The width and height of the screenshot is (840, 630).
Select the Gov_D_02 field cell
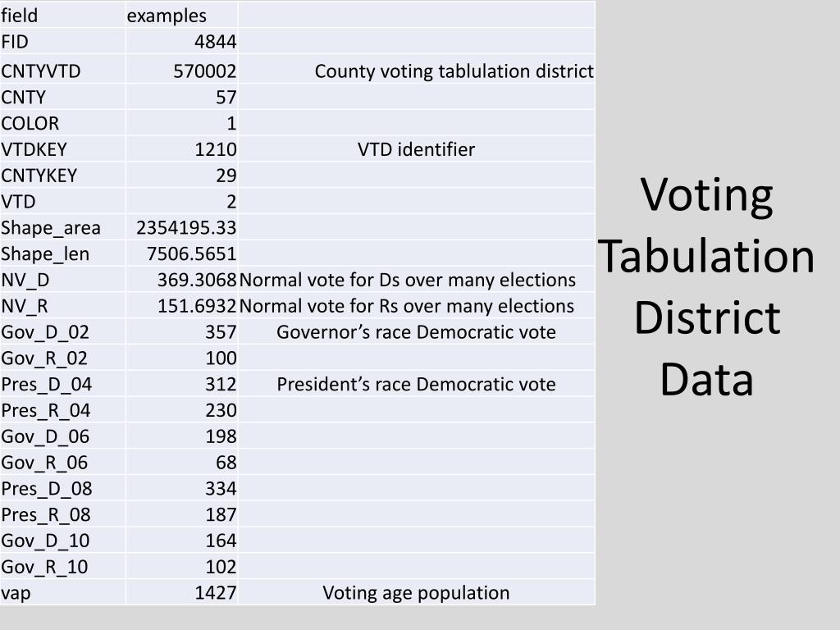[x=62, y=331]
